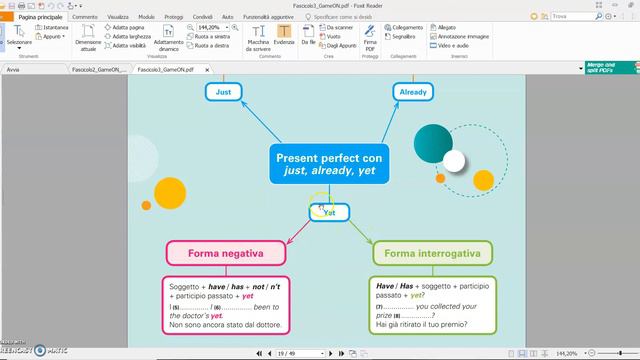Choose the Selezionare text selection tool

pyautogui.click(x=19, y=37)
